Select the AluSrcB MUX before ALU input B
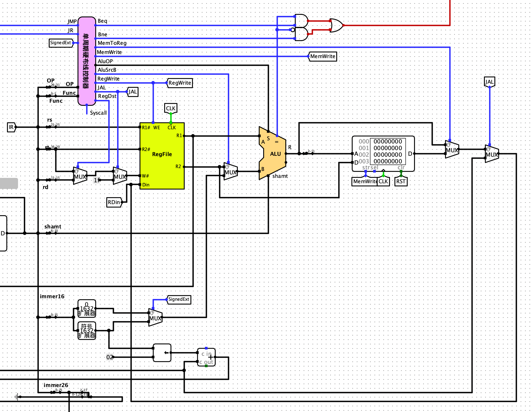The image size is (532, 412). pos(231,172)
